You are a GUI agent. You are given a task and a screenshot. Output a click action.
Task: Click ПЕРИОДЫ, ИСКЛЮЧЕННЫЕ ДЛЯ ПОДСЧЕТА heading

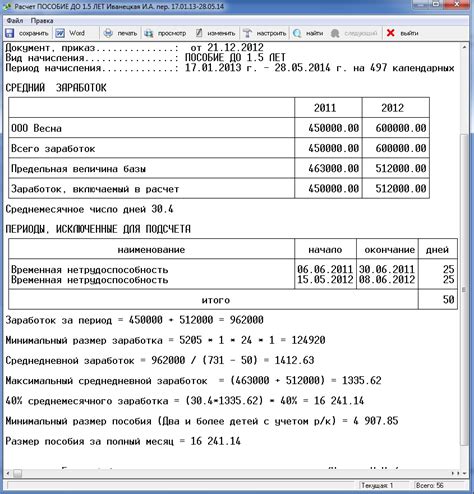point(98,229)
